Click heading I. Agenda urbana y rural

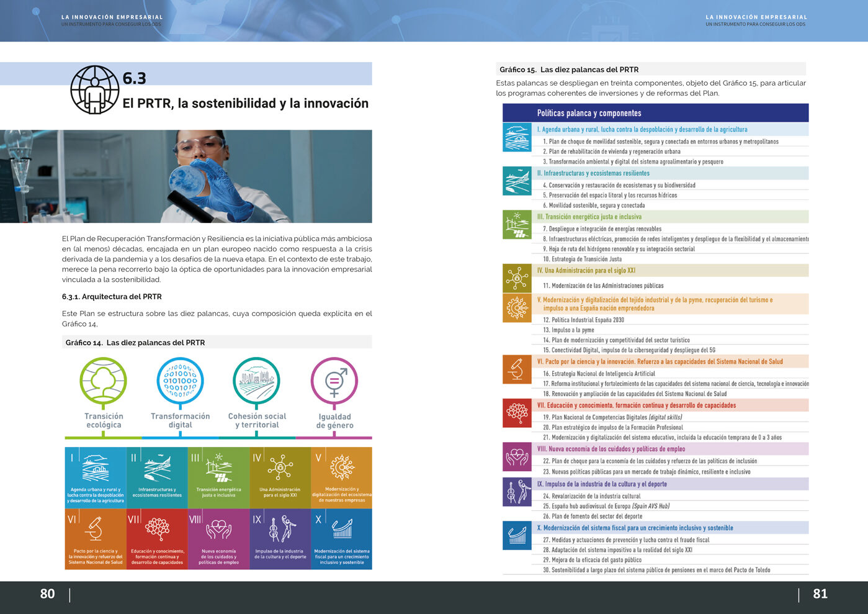tap(642, 130)
